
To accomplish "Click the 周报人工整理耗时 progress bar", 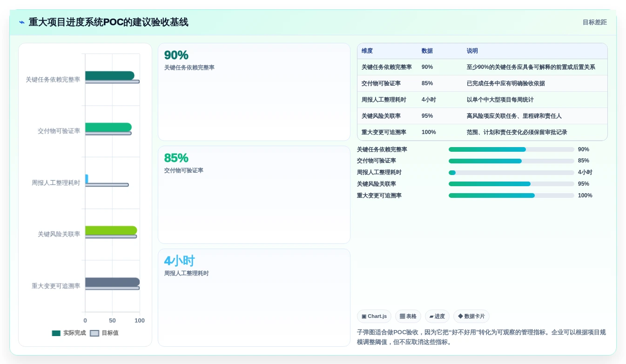I will coord(512,173).
